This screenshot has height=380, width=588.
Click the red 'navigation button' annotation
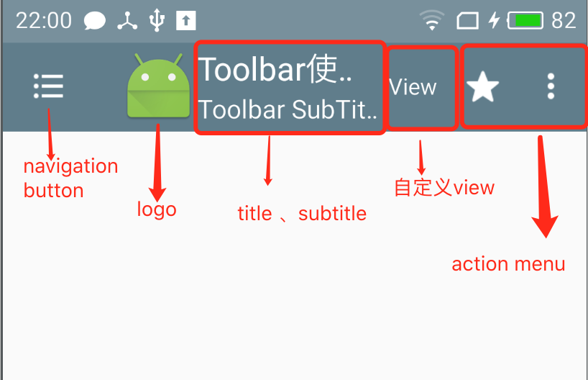[x=70, y=178]
